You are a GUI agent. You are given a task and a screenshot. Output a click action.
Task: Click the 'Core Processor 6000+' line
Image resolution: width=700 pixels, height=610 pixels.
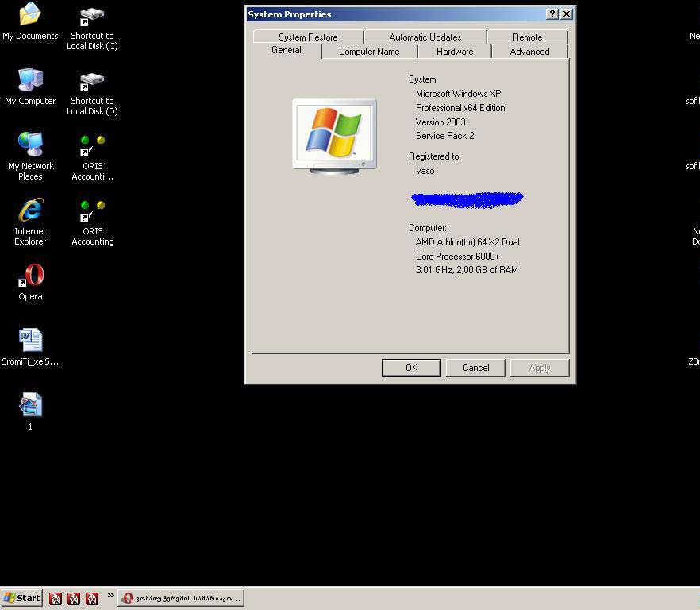coord(458,257)
